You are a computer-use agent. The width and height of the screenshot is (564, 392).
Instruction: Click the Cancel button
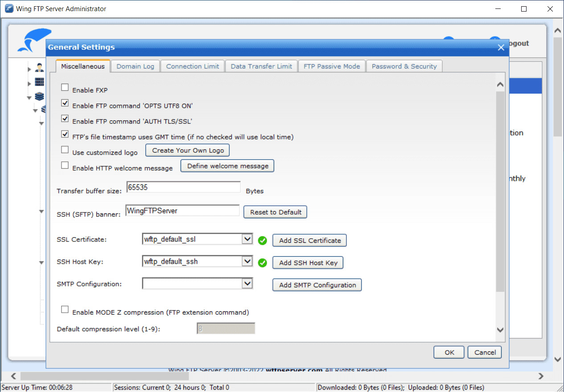coord(485,352)
